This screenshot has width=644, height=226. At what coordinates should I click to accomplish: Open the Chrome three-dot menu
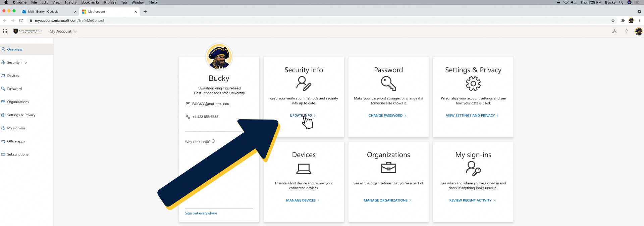point(639,20)
